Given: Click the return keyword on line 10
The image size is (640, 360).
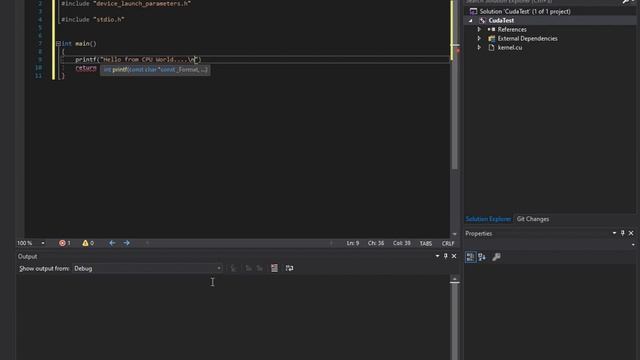Looking at the screenshot, I should pos(86,68).
